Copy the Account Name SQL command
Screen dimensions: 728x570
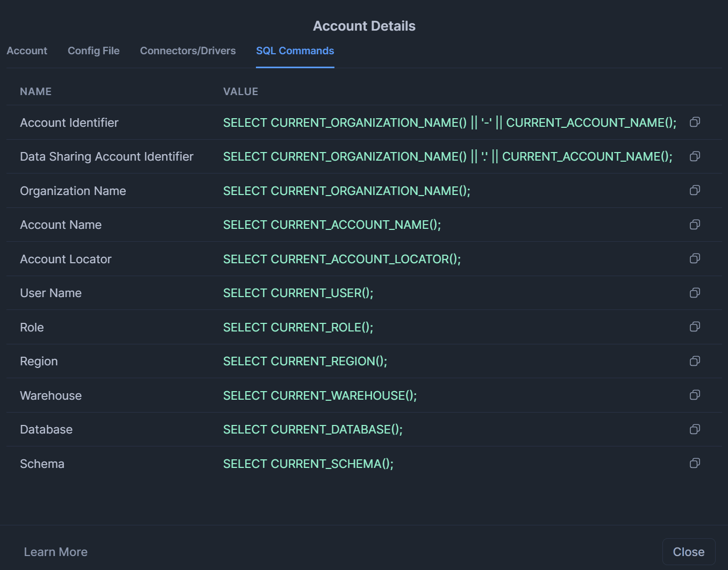pos(695,225)
